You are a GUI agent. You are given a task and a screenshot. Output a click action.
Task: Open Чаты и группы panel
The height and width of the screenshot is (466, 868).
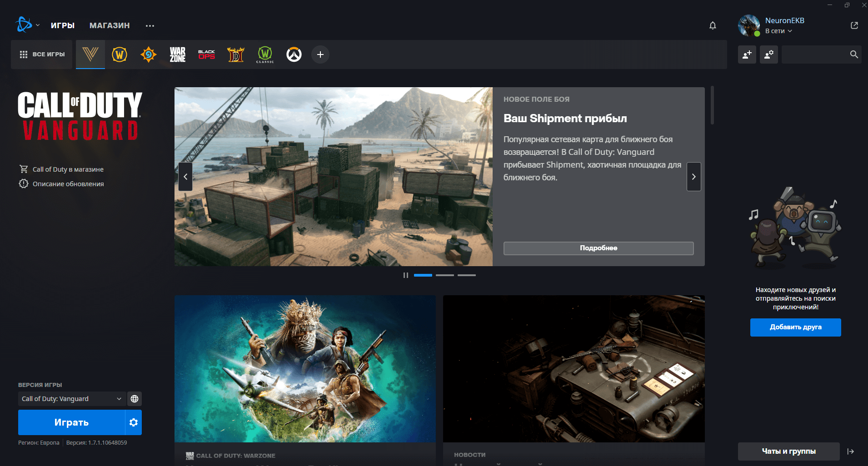pos(789,451)
